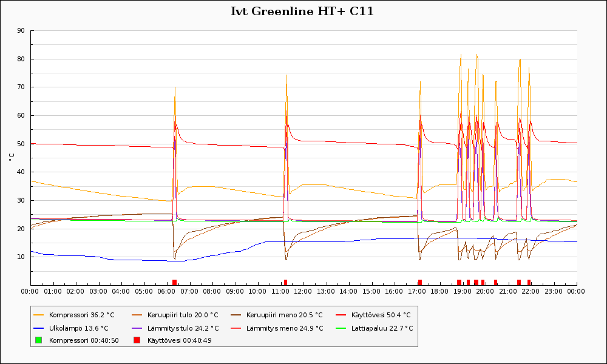Viewport: 607px width, 364px height.
Task: Click the red line swatch for Käyttövesi 50.4 °C
Action: pyautogui.click(x=341, y=315)
